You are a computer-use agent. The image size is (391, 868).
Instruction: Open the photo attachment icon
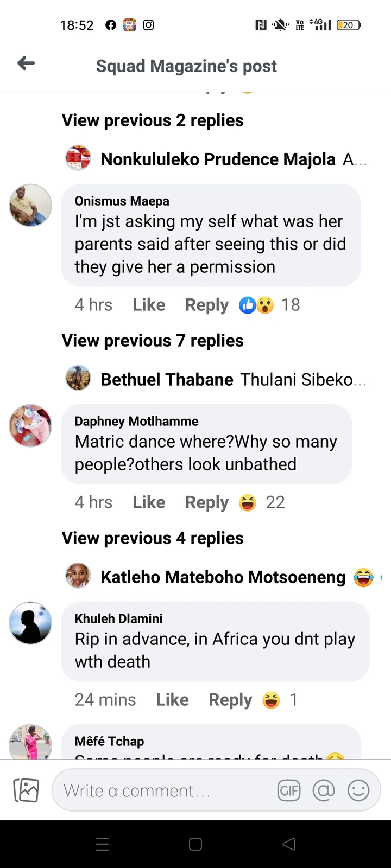26,790
